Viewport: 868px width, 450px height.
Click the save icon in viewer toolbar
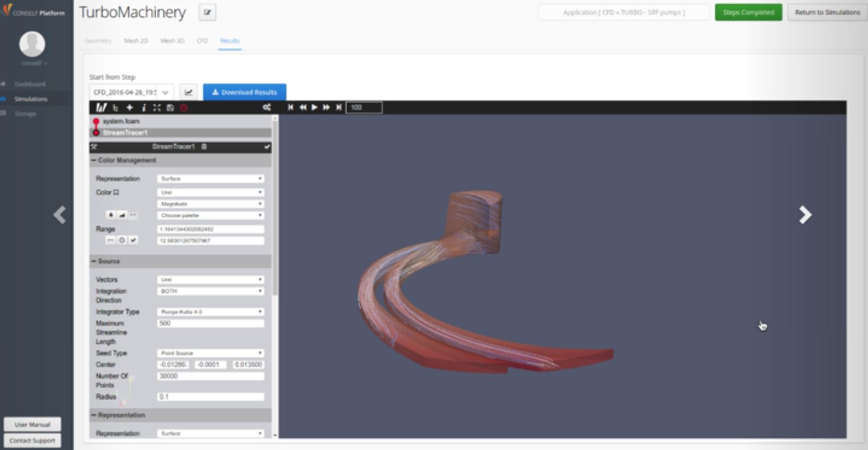pos(170,107)
